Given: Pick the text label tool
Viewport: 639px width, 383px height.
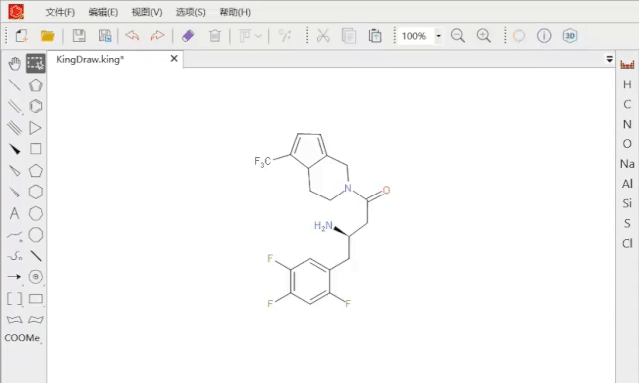Looking at the screenshot, I should click(x=14, y=213).
